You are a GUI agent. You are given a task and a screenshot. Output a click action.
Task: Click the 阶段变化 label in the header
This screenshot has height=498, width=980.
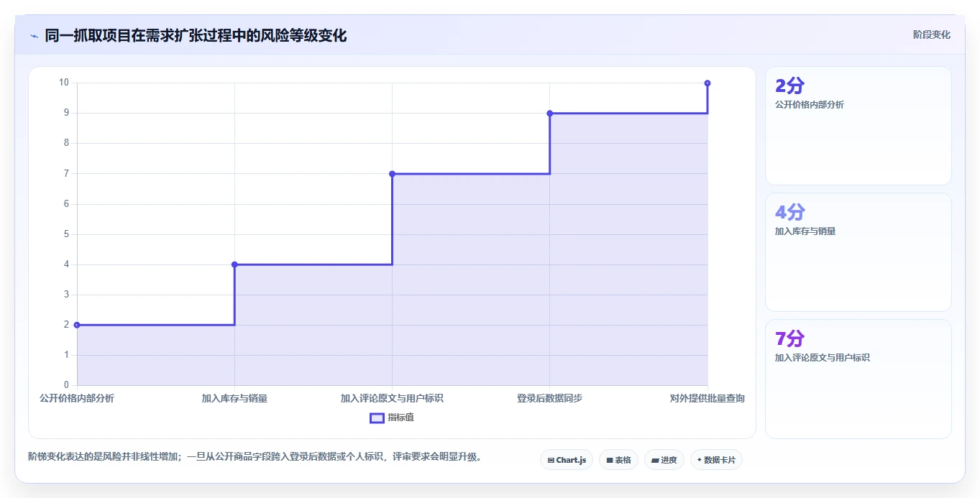(931, 34)
